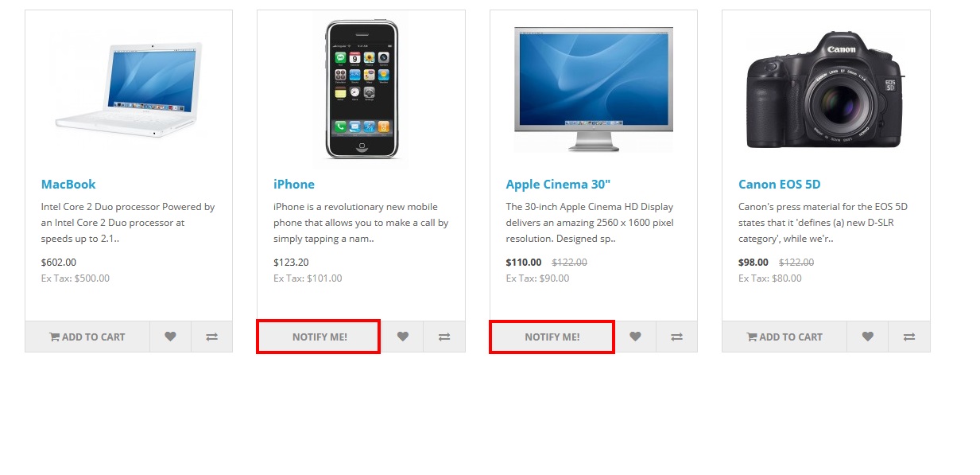This screenshot has height=475, width=980.
Task: Add Canon EOS 5D to wish list
Action: [x=868, y=337]
